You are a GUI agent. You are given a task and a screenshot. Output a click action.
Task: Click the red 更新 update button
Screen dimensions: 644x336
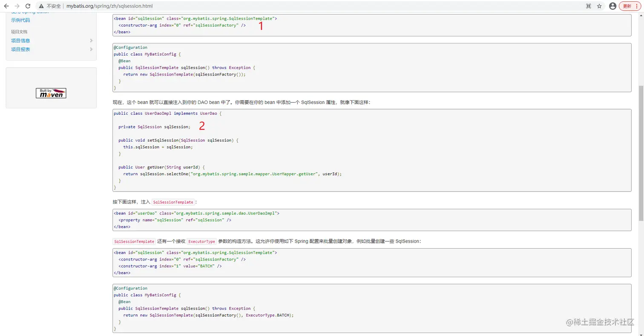coord(630,6)
